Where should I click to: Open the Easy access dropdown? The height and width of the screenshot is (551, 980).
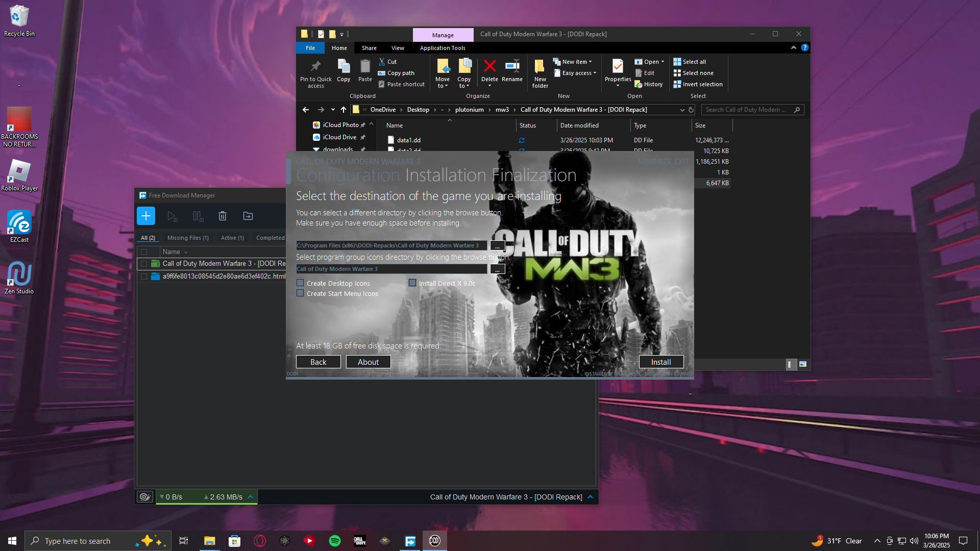click(579, 73)
